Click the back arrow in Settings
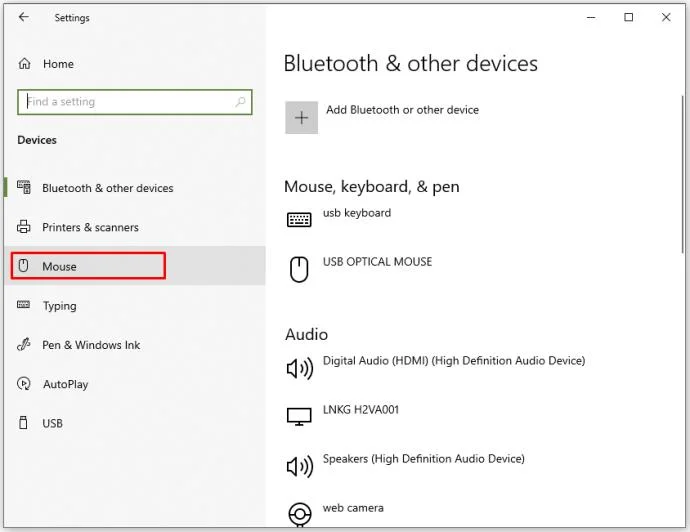 [24, 17]
